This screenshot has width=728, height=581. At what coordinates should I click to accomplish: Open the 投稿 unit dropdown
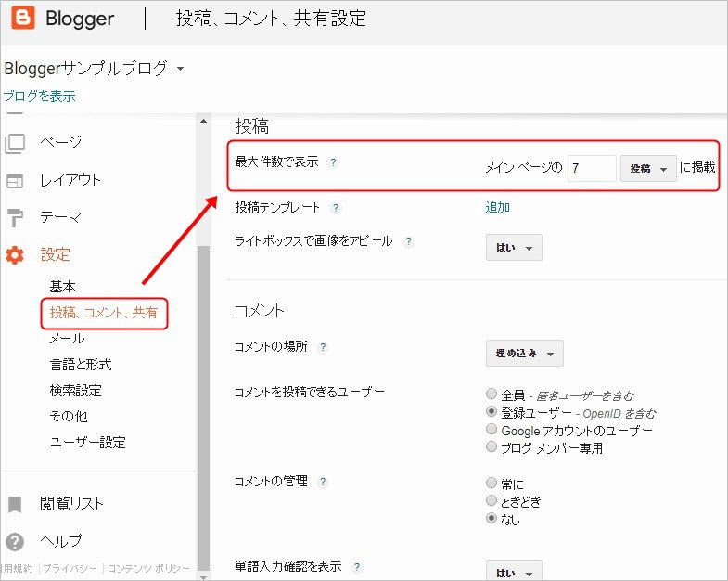click(648, 168)
